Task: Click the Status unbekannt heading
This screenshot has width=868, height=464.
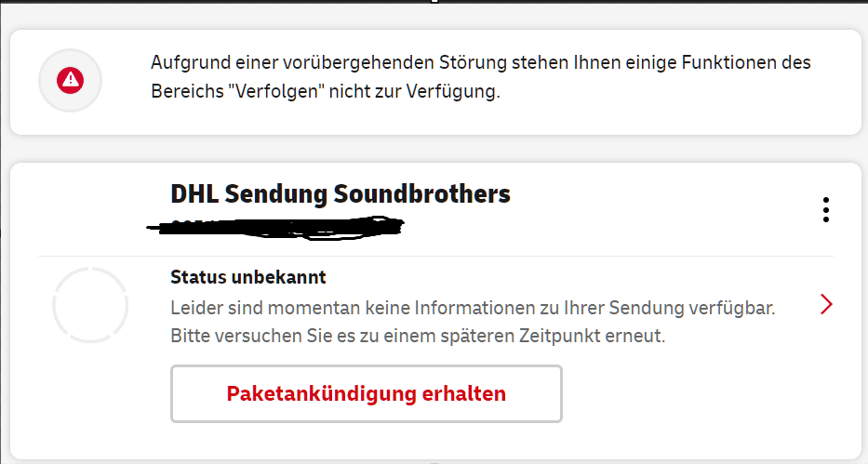Action: tap(248, 277)
